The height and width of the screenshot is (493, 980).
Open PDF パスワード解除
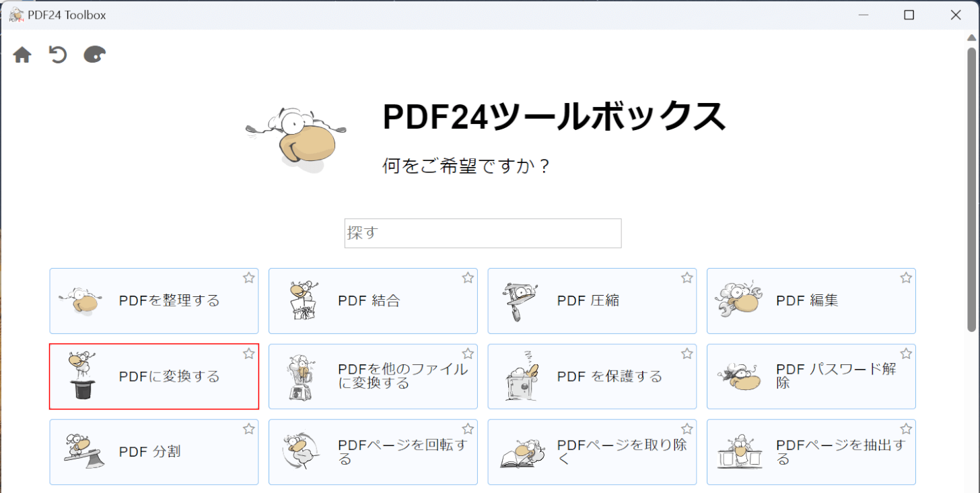pyautogui.click(x=811, y=376)
